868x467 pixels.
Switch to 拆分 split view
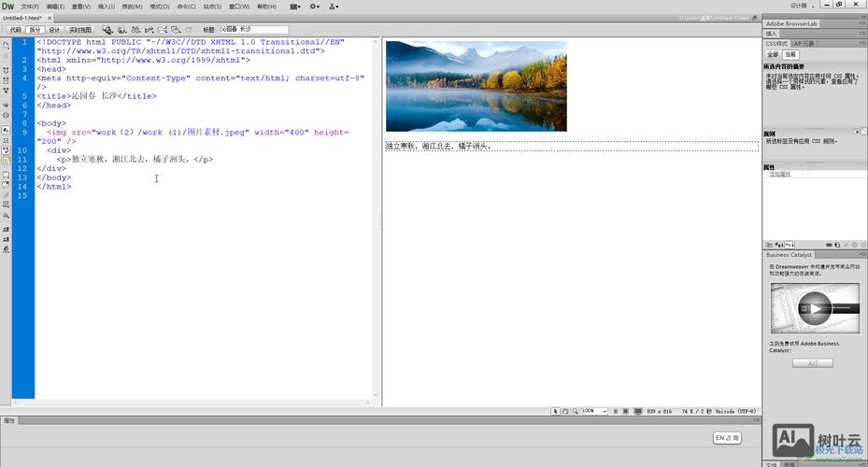[x=35, y=30]
